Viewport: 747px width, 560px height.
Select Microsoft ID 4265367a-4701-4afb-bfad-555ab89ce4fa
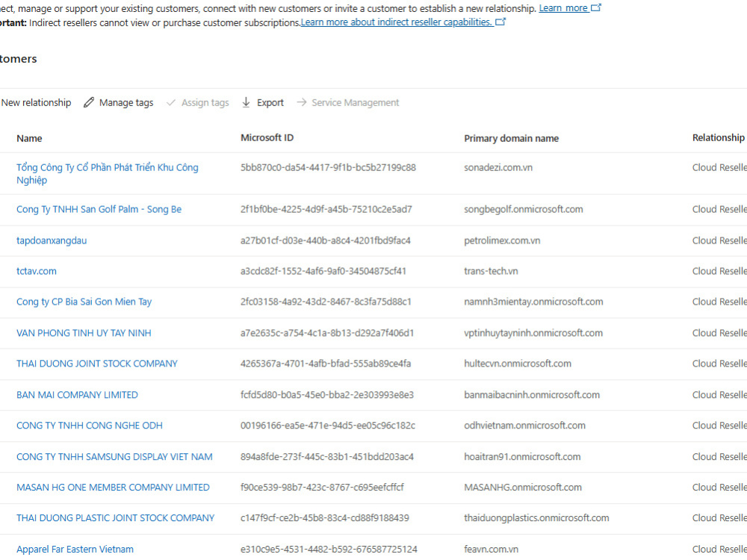[x=326, y=364]
